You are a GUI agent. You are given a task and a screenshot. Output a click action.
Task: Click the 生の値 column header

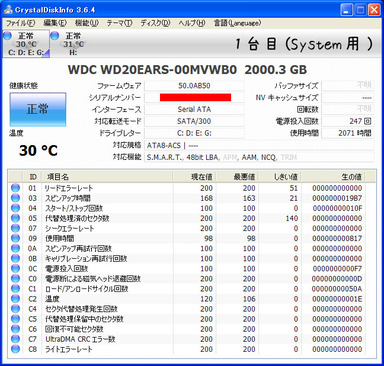[x=333, y=177]
